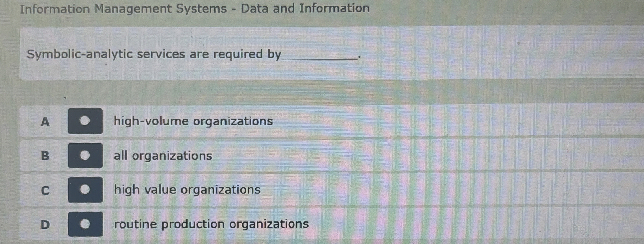Choose answer 'routine production organizations'
The image size is (644, 244).
[x=211, y=224]
